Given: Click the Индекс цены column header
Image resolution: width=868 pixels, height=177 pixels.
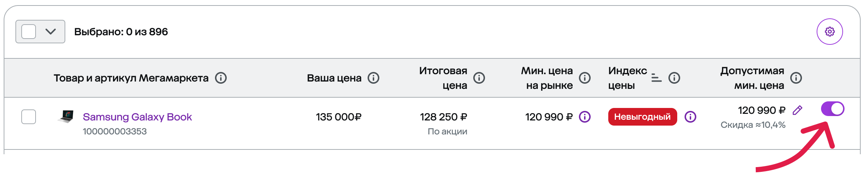Looking at the screenshot, I should (x=627, y=78).
